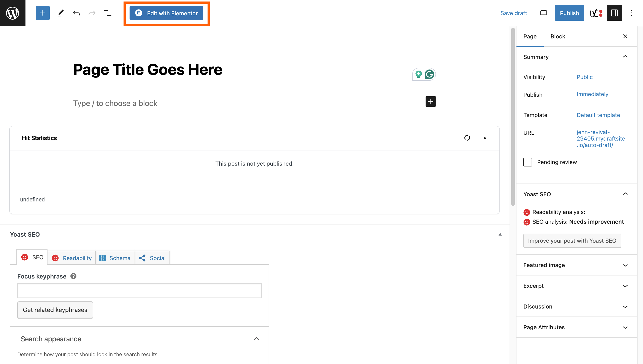Click the Edit with Elementor button

166,13
